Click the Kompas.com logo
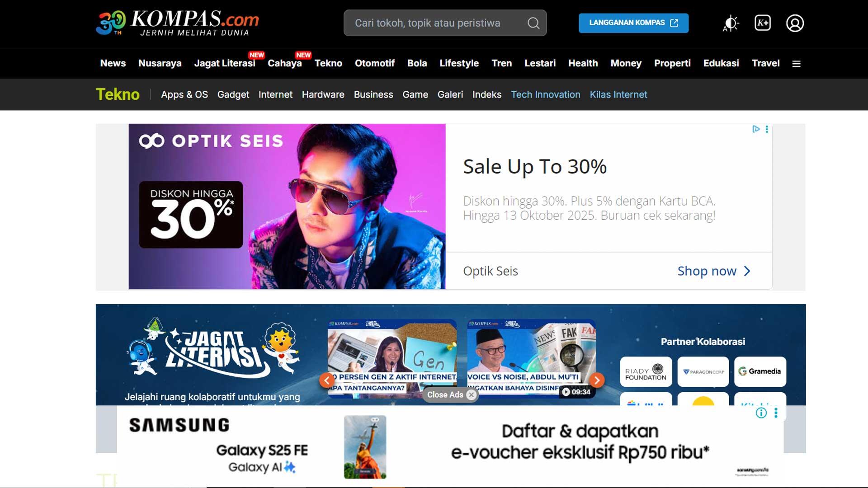Viewport: 868px width, 488px height. (178, 23)
